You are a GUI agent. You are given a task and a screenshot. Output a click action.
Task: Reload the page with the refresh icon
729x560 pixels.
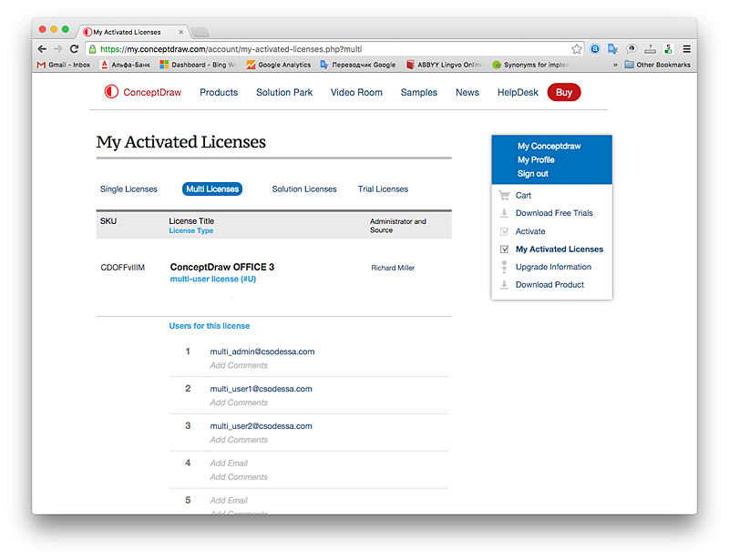pyautogui.click(x=74, y=49)
